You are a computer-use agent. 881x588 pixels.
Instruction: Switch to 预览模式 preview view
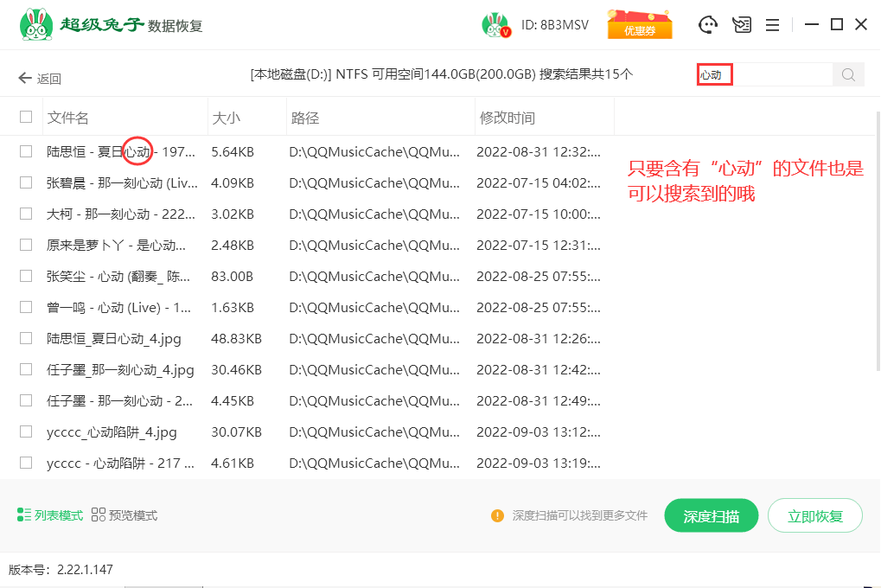[x=124, y=515]
